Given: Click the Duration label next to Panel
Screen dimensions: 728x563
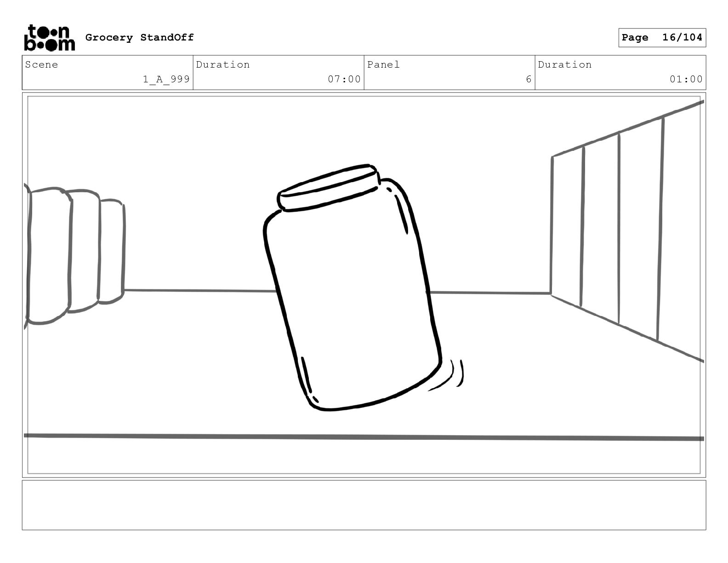Looking at the screenshot, I should click(565, 64).
